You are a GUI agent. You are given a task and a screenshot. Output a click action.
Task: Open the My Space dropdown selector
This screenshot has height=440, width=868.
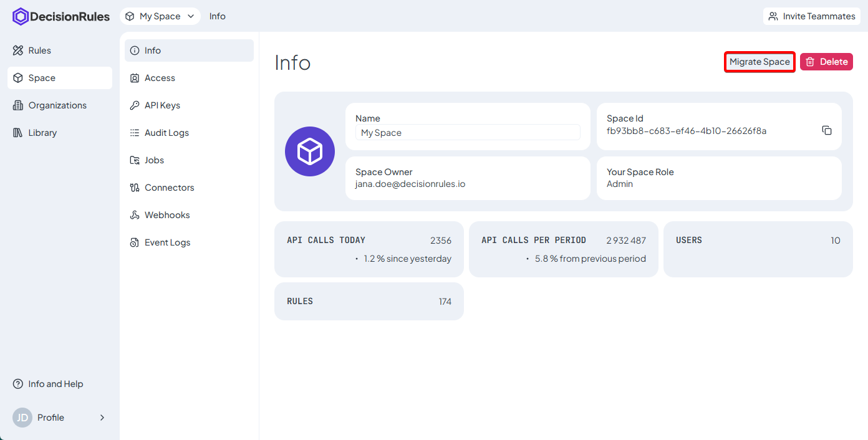160,16
